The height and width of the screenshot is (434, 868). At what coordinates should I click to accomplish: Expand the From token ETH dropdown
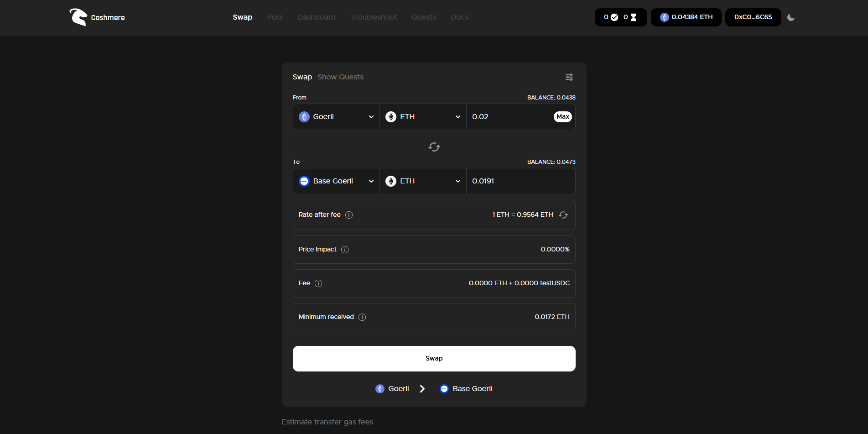(423, 117)
